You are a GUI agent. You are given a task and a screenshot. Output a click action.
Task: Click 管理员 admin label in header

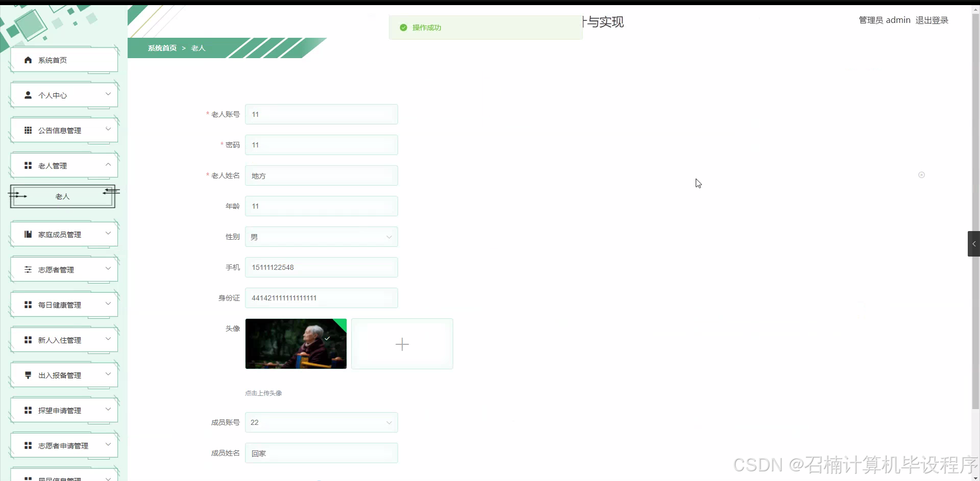pyautogui.click(x=885, y=20)
